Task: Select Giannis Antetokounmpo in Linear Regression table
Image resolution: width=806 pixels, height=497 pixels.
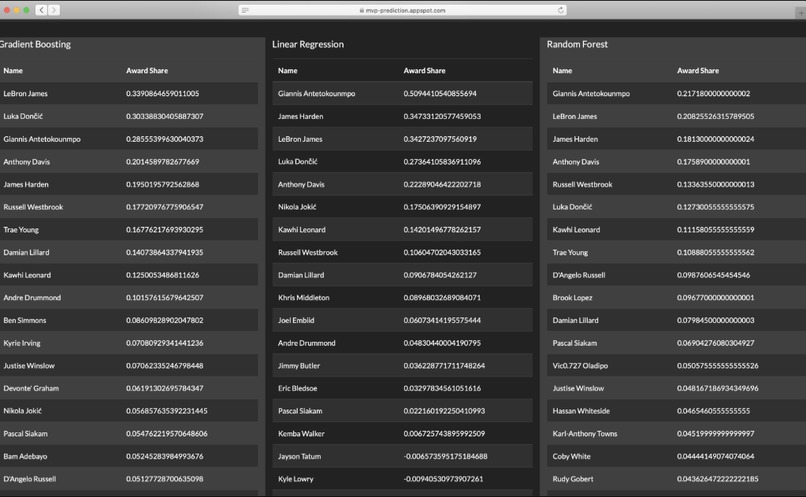Action: pyautogui.click(x=316, y=94)
